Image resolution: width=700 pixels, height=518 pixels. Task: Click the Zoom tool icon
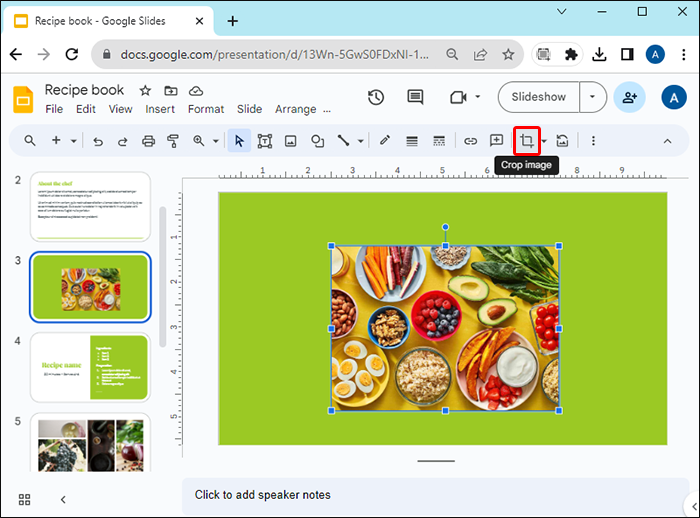[x=199, y=141]
